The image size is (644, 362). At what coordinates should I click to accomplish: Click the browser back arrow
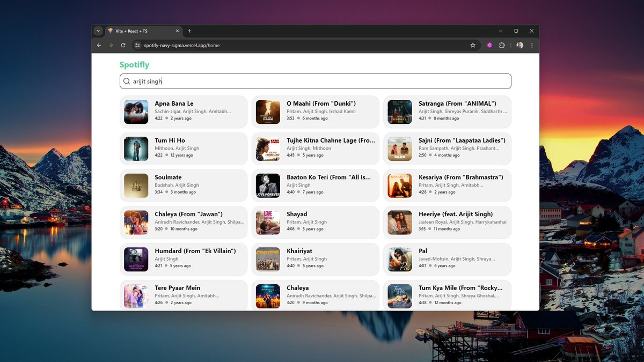point(99,46)
